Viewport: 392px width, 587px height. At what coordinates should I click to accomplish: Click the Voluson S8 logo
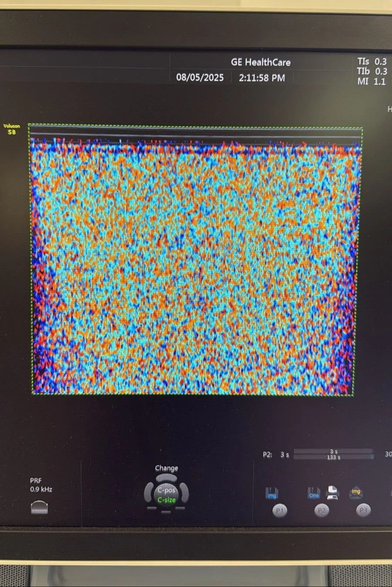pos(12,129)
